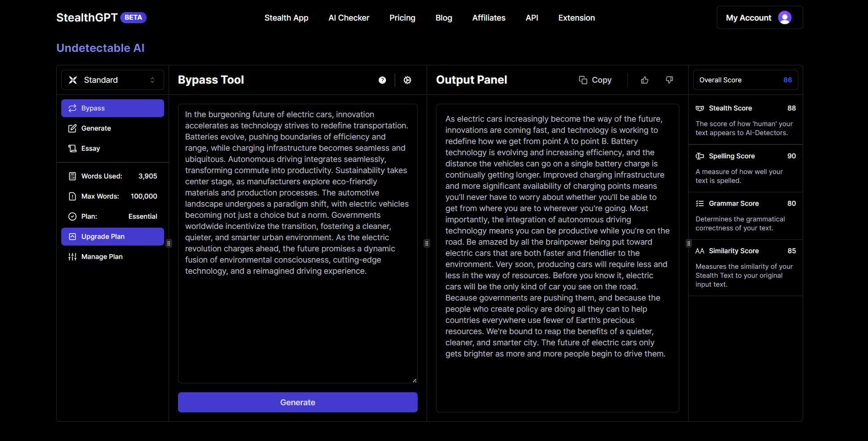868x441 pixels.
Task: Open the Manage Plan option
Action: point(113,257)
